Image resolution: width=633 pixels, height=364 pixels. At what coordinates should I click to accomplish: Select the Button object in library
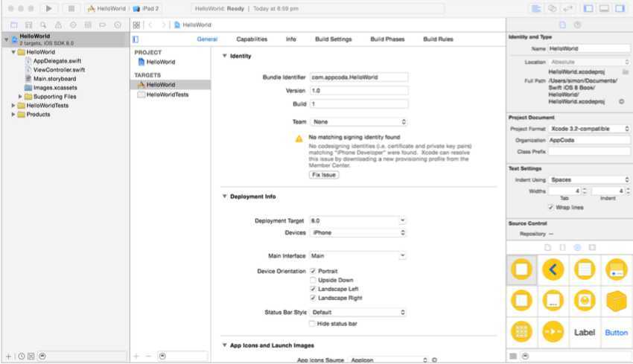[617, 333]
